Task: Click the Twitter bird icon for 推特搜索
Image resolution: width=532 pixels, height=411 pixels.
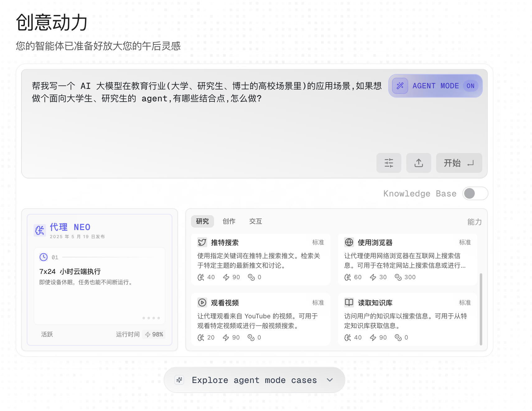Action: click(x=202, y=242)
